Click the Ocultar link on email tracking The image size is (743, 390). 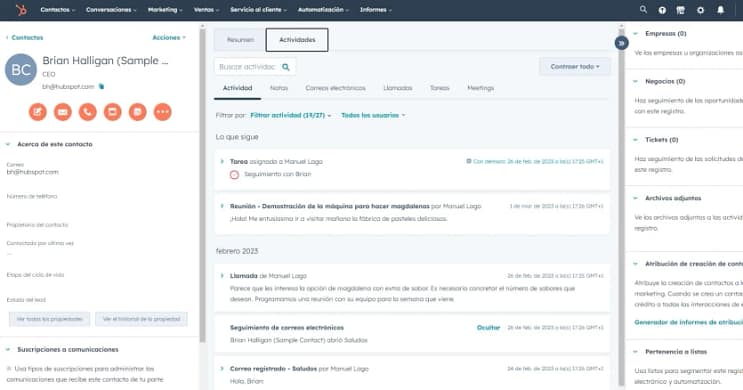488,327
